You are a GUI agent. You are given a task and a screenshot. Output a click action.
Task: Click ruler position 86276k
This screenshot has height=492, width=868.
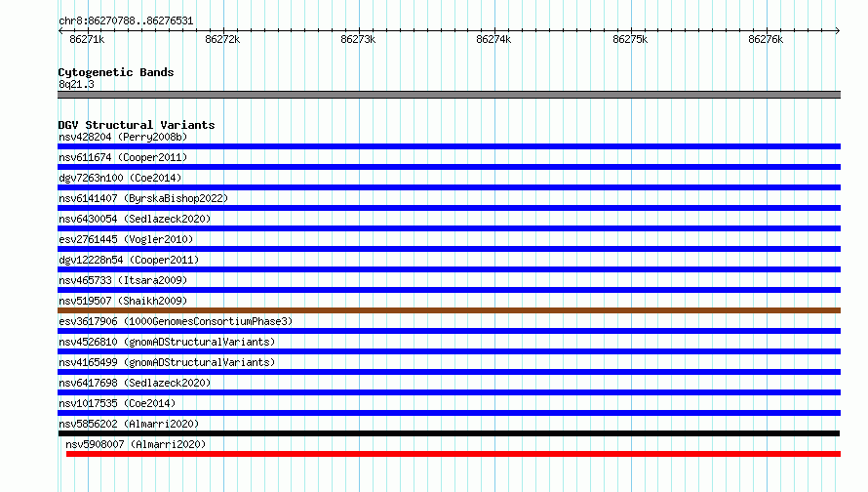[x=766, y=39]
